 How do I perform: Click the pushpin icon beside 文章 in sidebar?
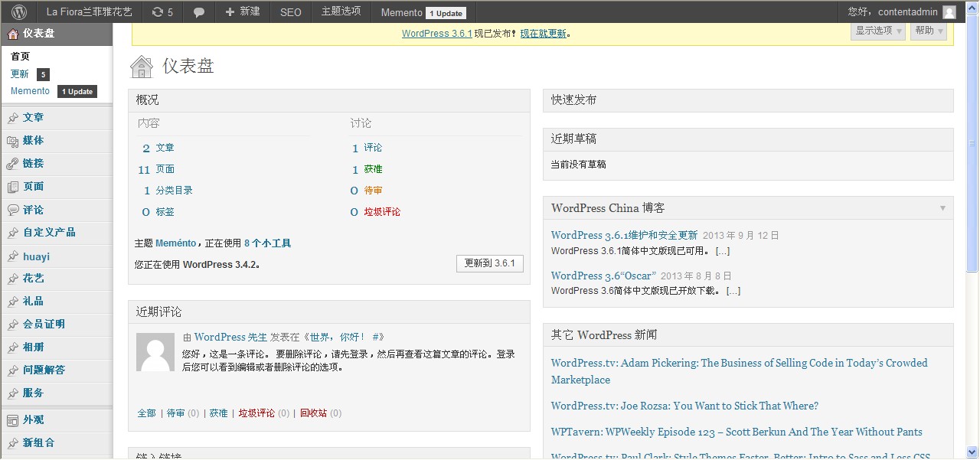pos(12,118)
